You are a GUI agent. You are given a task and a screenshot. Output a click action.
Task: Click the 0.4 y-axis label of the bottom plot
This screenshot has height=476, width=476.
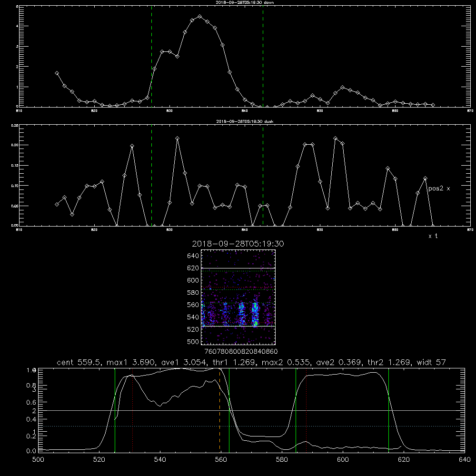pos(31,419)
